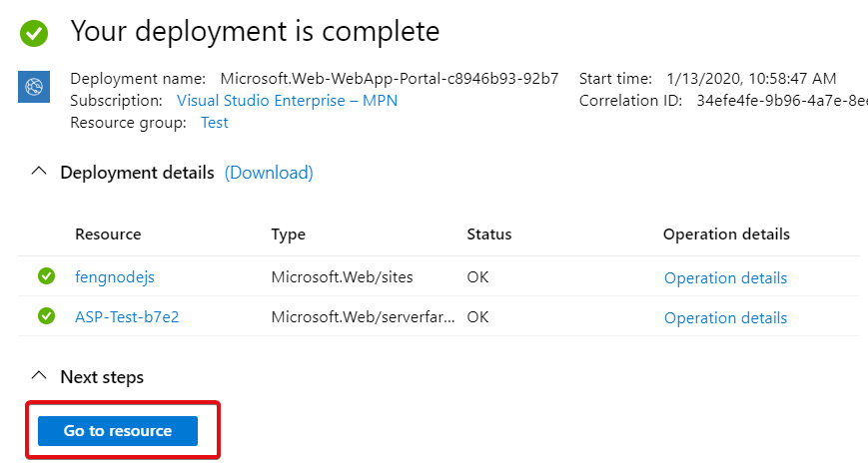
Task: Select the Microsoft.Web/sites type cell
Action: click(343, 277)
